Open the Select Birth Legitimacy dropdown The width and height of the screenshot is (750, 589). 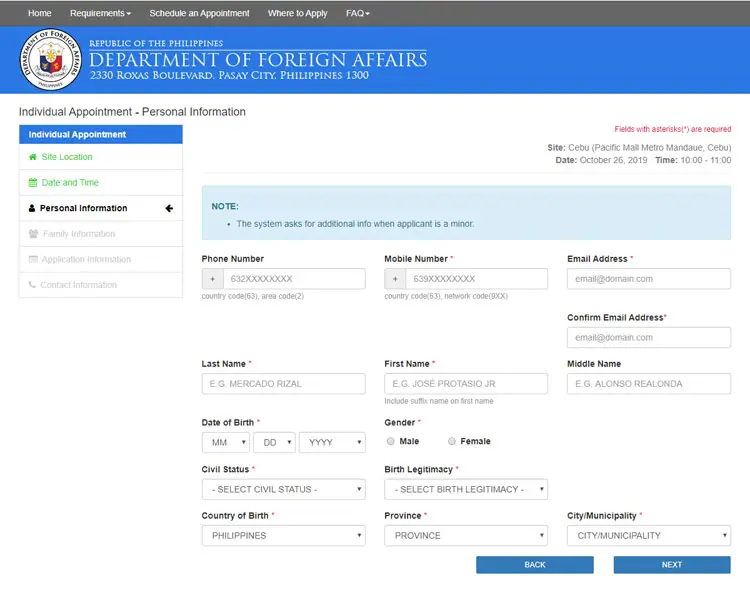click(x=466, y=489)
